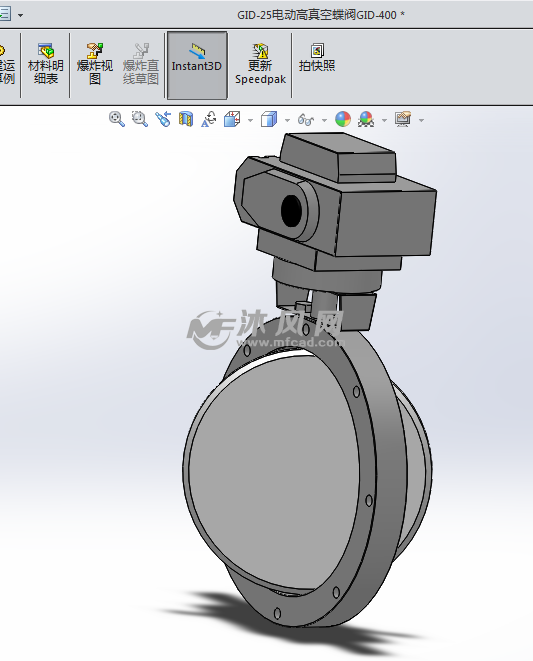This screenshot has height=661, width=533.
Task: Click the View Settings monitor icon
Action: pos(403,119)
